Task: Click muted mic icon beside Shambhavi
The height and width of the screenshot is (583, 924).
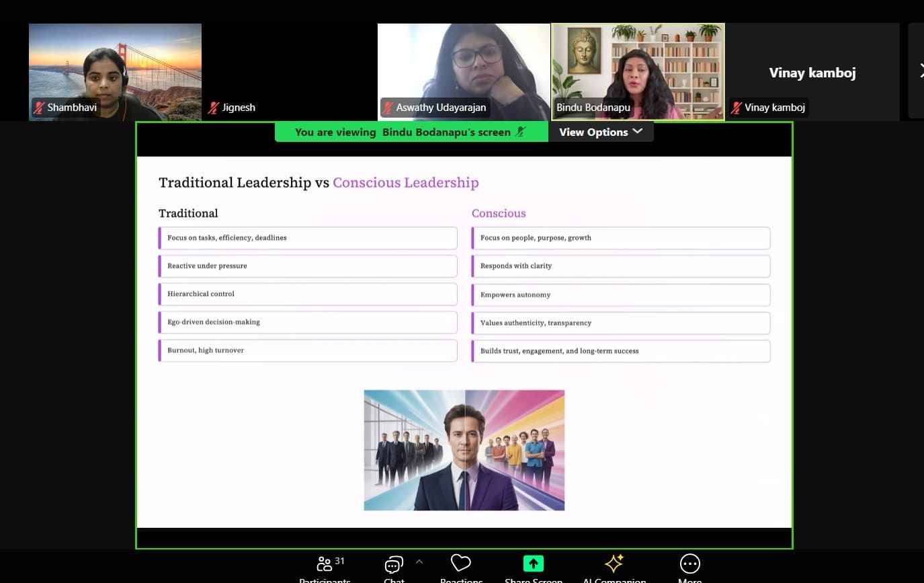Action: [40, 108]
